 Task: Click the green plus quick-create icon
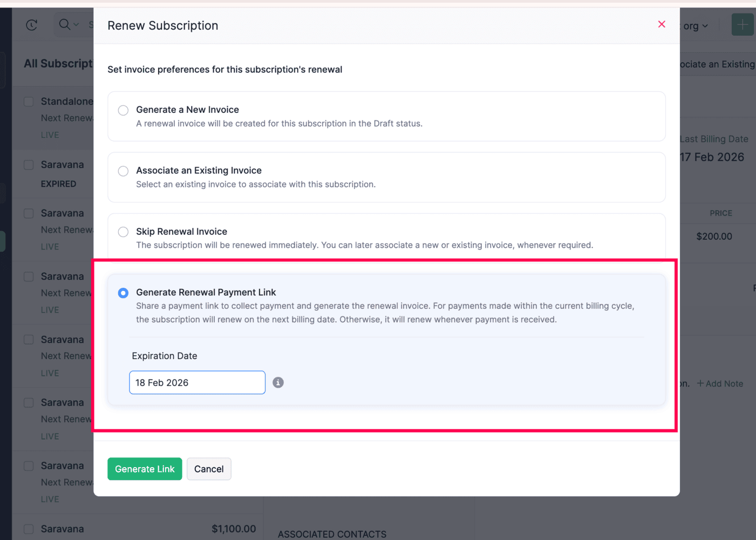pyautogui.click(x=742, y=25)
